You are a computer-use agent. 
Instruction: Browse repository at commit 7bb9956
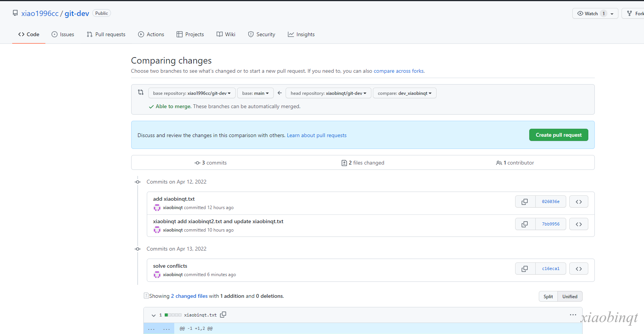tap(579, 224)
